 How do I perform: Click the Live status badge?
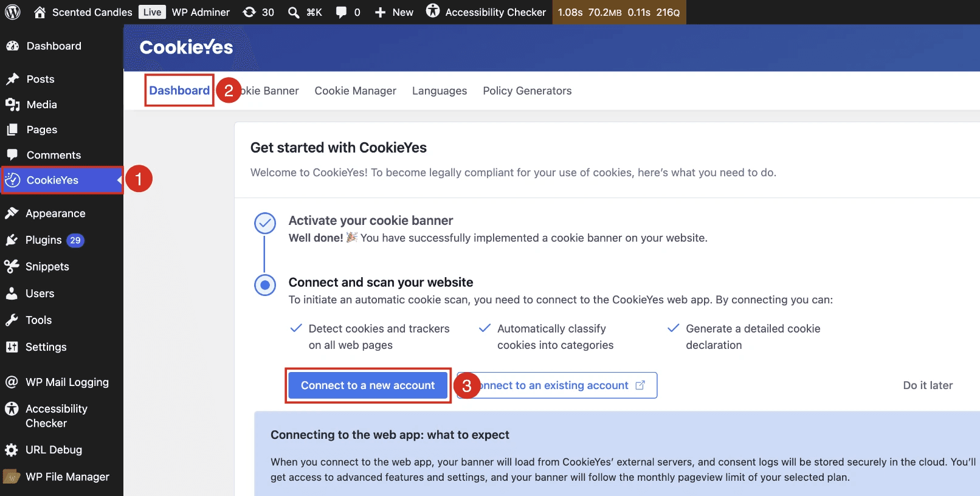pos(152,12)
